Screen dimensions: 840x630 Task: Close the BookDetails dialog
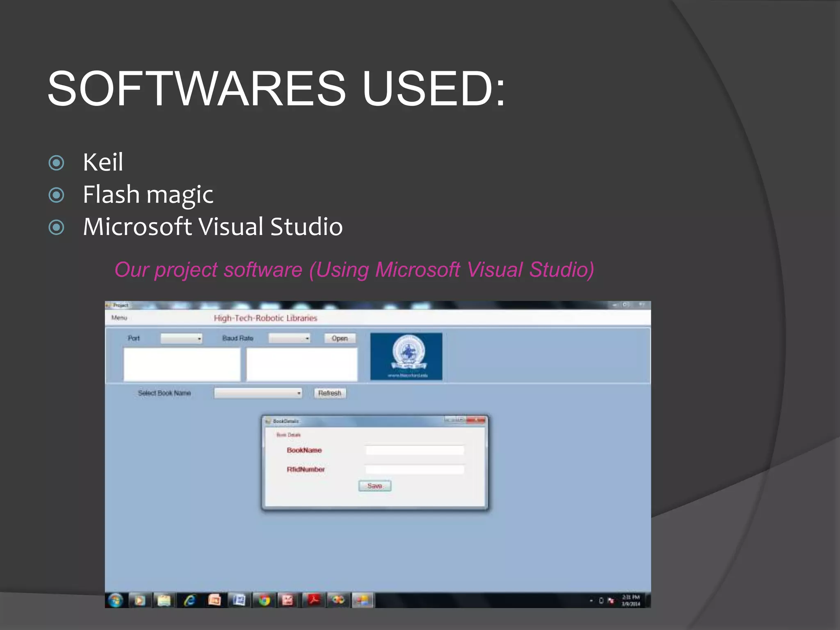[x=476, y=420]
